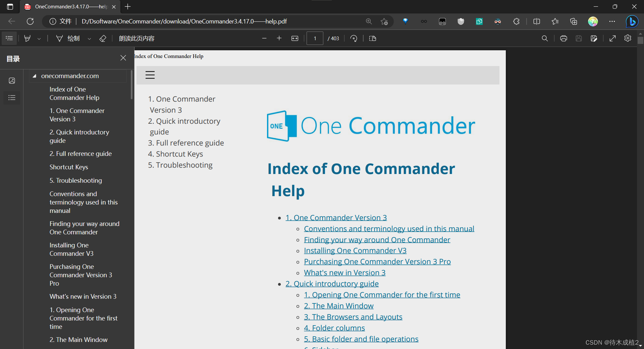This screenshot has width=644, height=349.
Task: Open '2. Full reference guide' bookmark
Action: (x=80, y=154)
